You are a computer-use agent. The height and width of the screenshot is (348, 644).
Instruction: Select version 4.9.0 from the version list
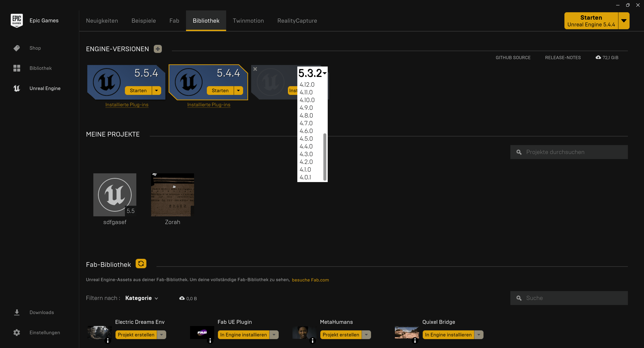306,108
